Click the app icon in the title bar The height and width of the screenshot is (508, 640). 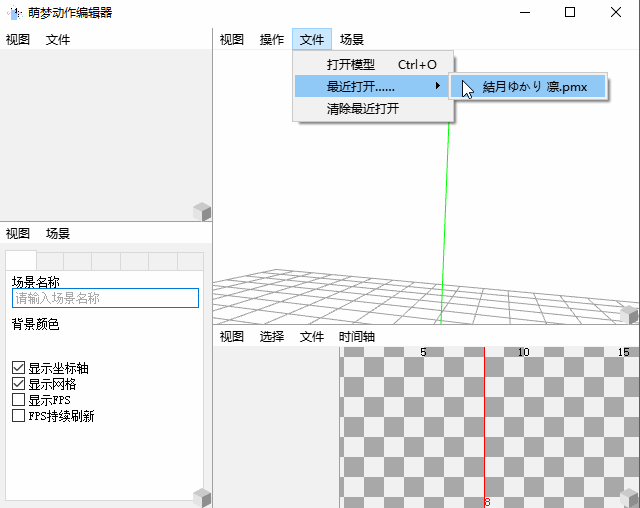[14, 13]
